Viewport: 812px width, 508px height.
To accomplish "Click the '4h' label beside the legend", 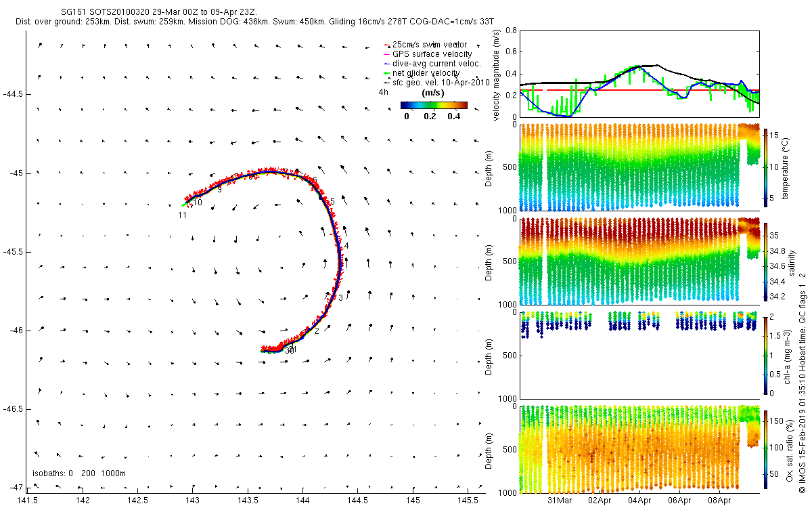I will point(383,91).
